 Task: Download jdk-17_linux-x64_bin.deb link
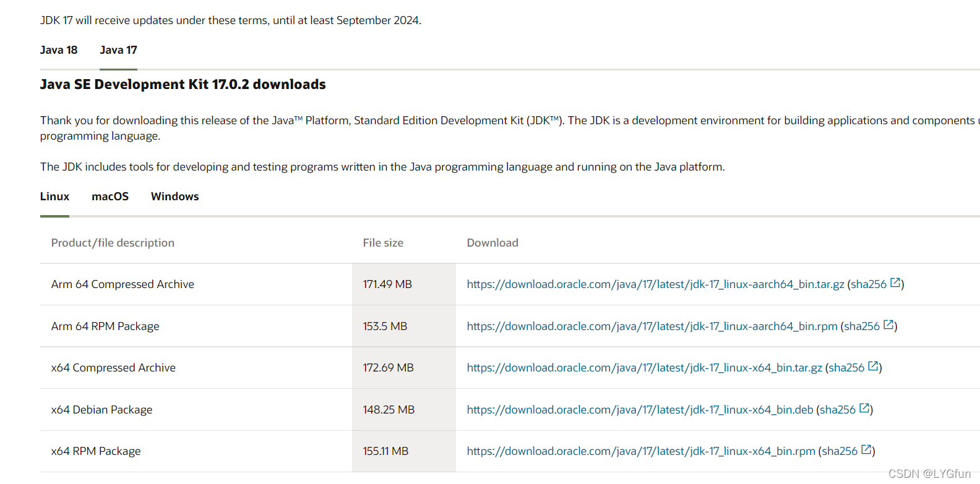pos(640,410)
